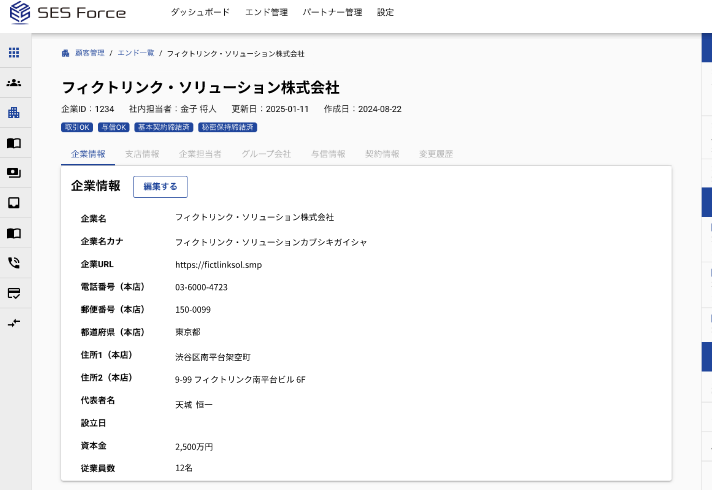The width and height of the screenshot is (712, 490).
Task: Open the people group sidebar icon
Action: point(14,83)
